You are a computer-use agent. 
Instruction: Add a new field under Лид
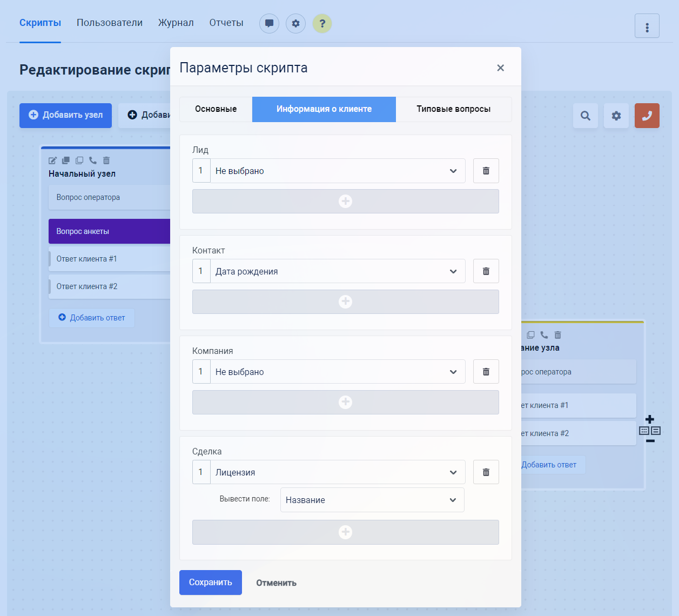(345, 202)
